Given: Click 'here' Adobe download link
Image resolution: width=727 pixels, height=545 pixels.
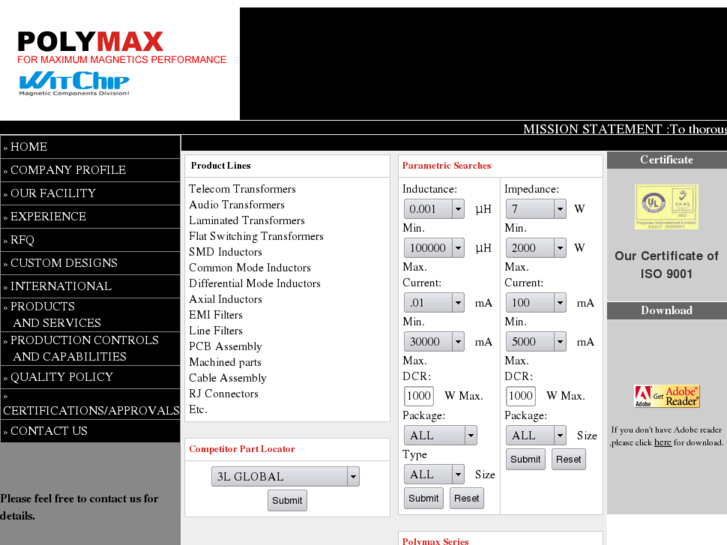Looking at the screenshot, I should (663, 442).
